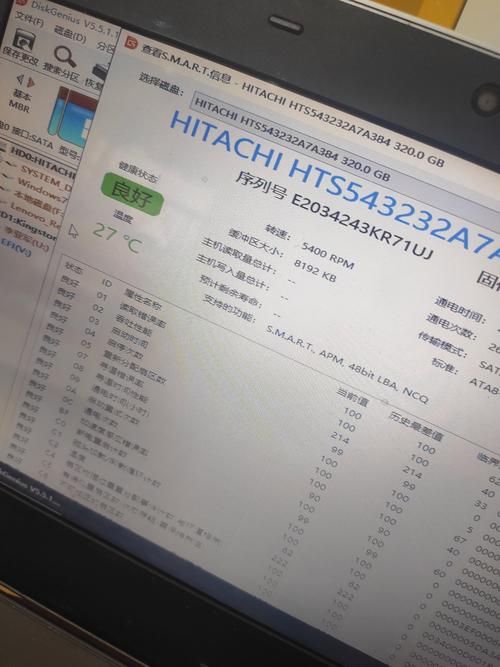Click the right disk navigation arrow above 基本 MBR
Image resolution: width=500 pixels, height=667 pixels.
tap(30, 81)
